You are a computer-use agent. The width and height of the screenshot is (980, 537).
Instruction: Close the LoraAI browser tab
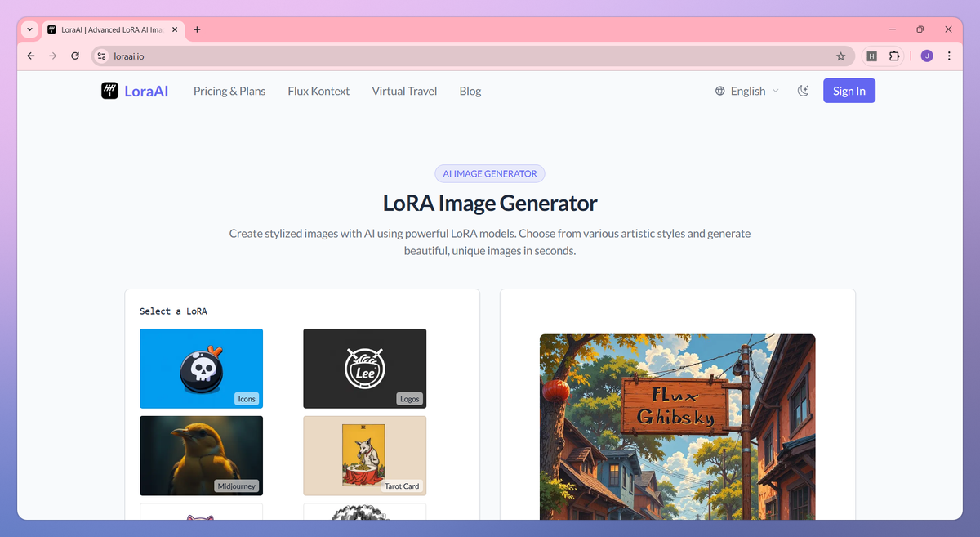click(175, 29)
